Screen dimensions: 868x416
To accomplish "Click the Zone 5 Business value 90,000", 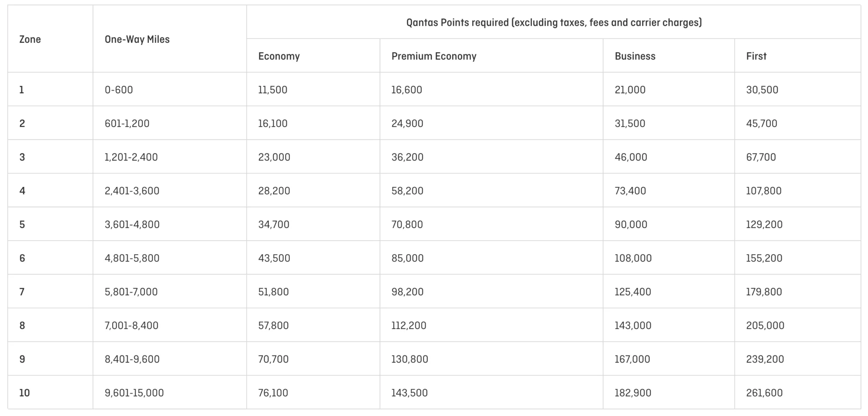I will pos(631,225).
